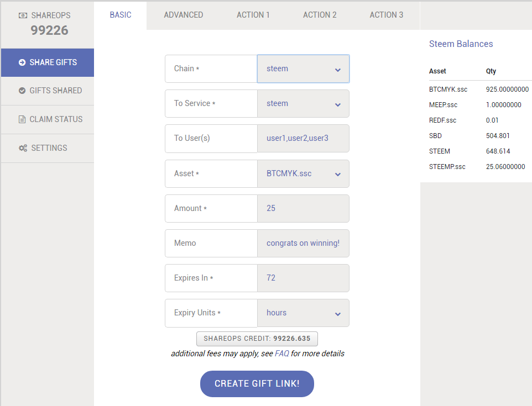This screenshot has width=532, height=406.
Task: Click the Share Gifts arrow icon
Action: [22, 62]
